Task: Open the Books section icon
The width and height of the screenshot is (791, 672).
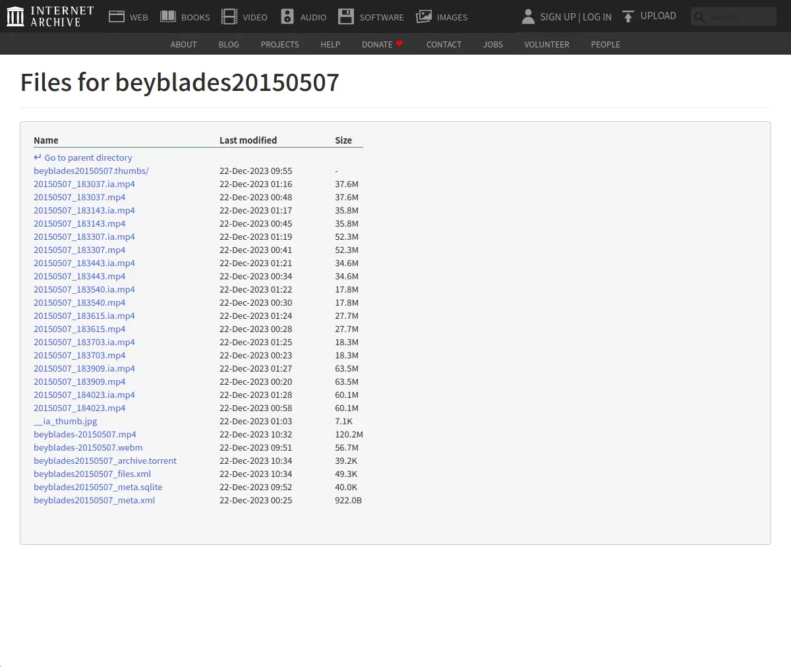Action: pos(168,16)
